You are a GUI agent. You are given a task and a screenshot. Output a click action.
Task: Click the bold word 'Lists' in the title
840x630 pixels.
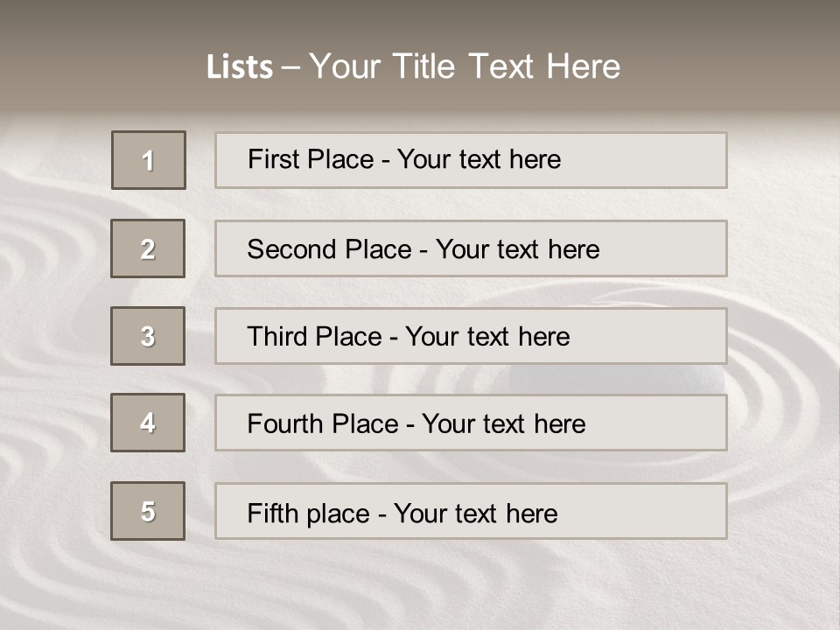(x=239, y=66)
